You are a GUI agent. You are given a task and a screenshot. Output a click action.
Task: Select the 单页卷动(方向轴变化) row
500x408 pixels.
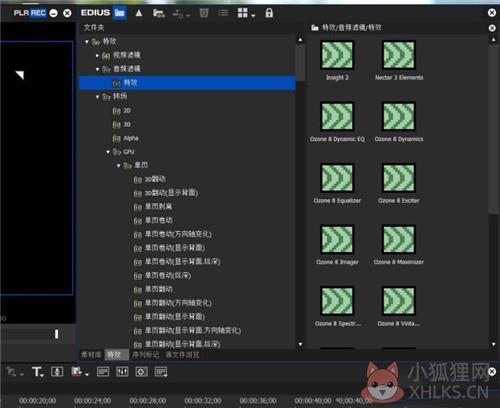172,234
